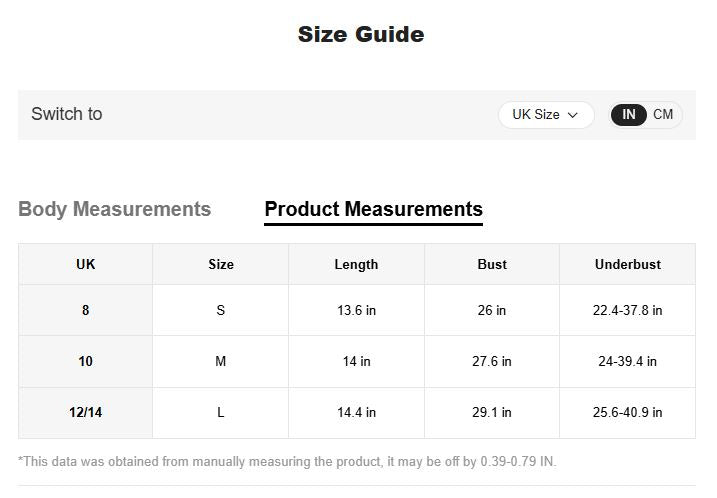717x498 pixels.
Task: Click the size S cell
Action: tap(221, 311)
